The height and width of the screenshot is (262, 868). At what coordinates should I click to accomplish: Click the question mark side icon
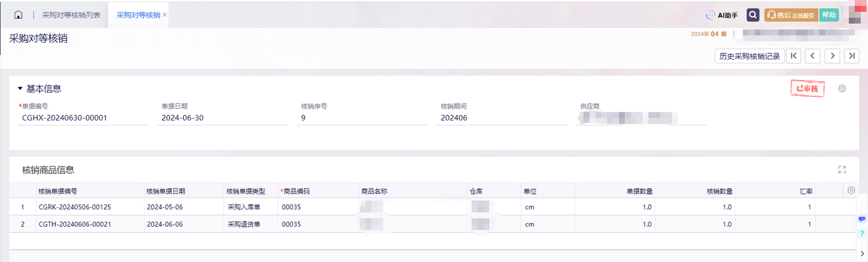coord(862,234)
